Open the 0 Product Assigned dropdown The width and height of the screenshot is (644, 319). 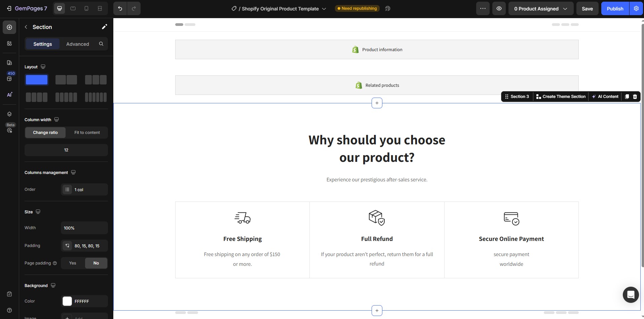pyautogui.click(x=540, y=8)
